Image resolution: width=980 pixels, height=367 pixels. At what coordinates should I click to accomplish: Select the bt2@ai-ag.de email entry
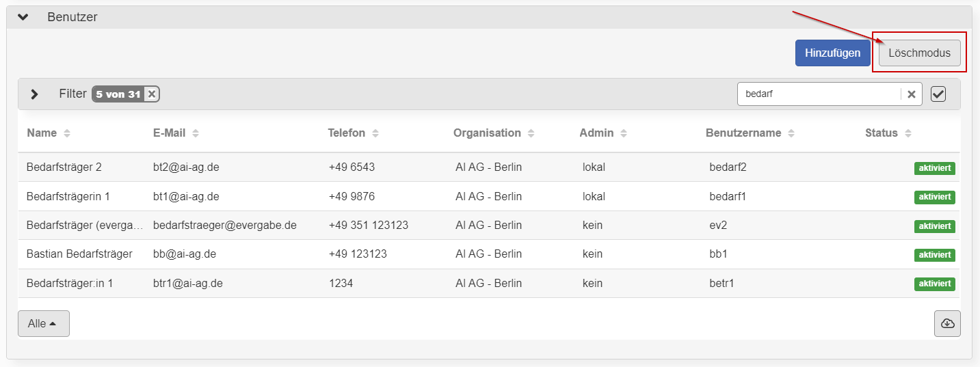(186, 167)
